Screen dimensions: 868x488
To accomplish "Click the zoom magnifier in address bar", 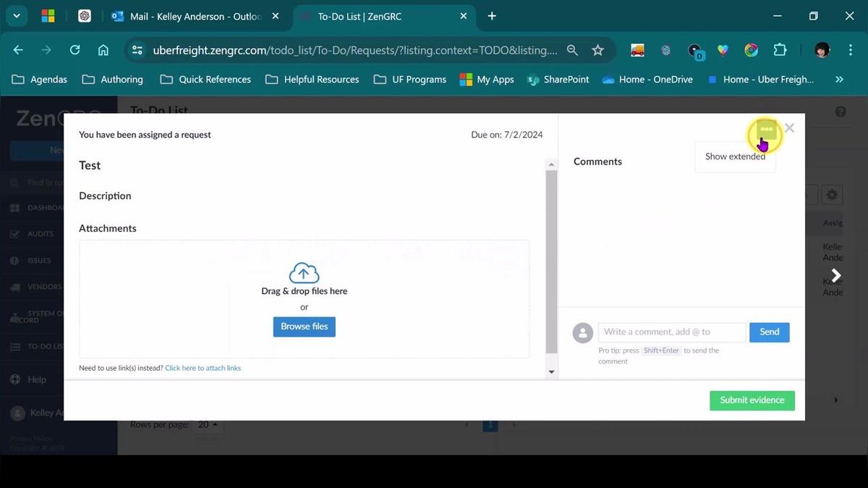I will (x=572, y=50).
